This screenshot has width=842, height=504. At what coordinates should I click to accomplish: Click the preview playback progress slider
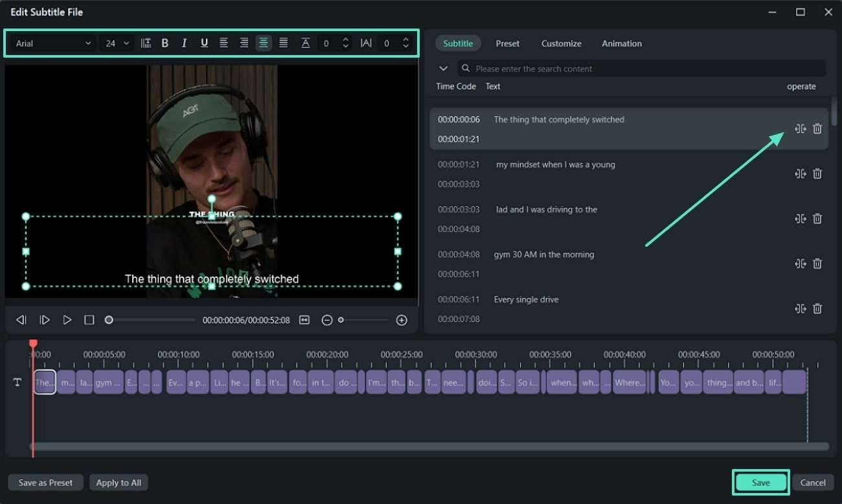(150, 320)
